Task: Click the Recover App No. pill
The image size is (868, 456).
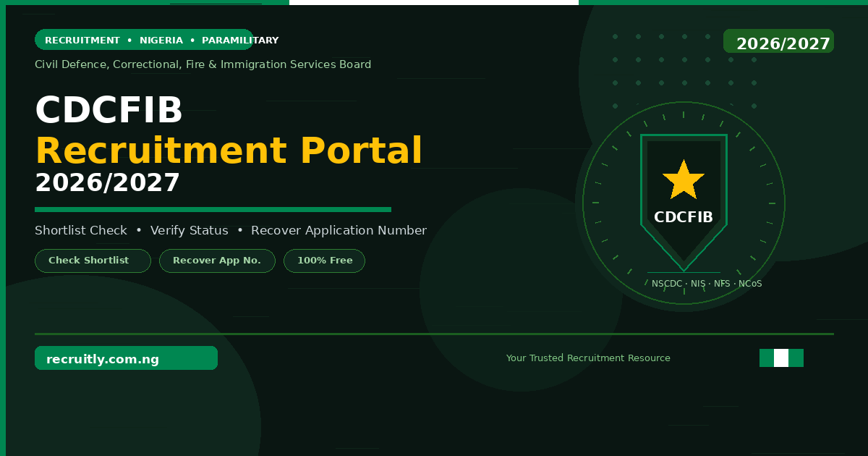Action: (217, 261)
